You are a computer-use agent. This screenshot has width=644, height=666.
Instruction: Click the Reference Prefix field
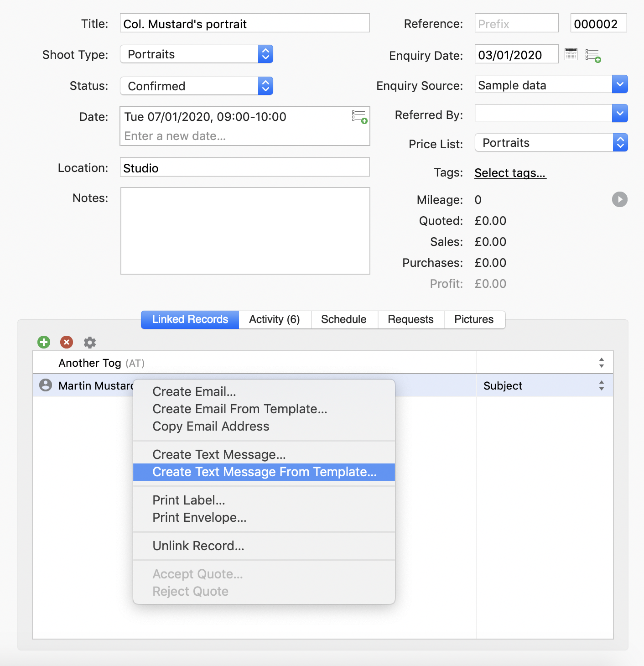point(517,23)
